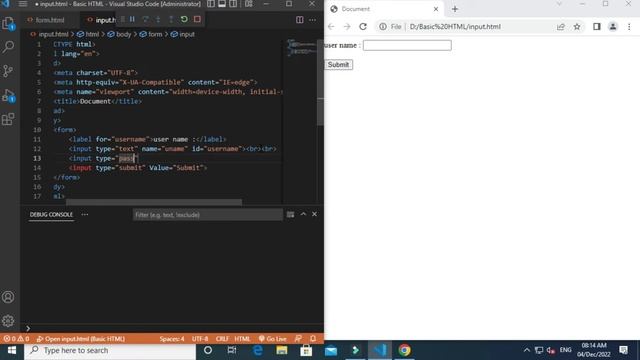Toggle the primary side bar layout button
This screenshot has width=640, height=360.
(x=211, y=4)
